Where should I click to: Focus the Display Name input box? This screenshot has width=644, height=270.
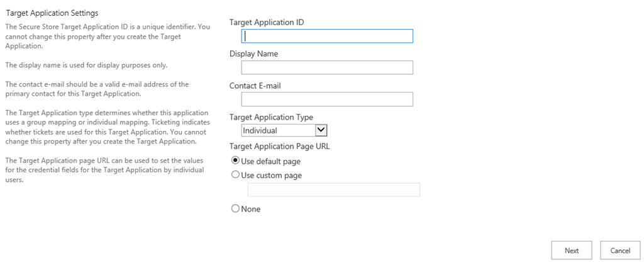(327, 67)
